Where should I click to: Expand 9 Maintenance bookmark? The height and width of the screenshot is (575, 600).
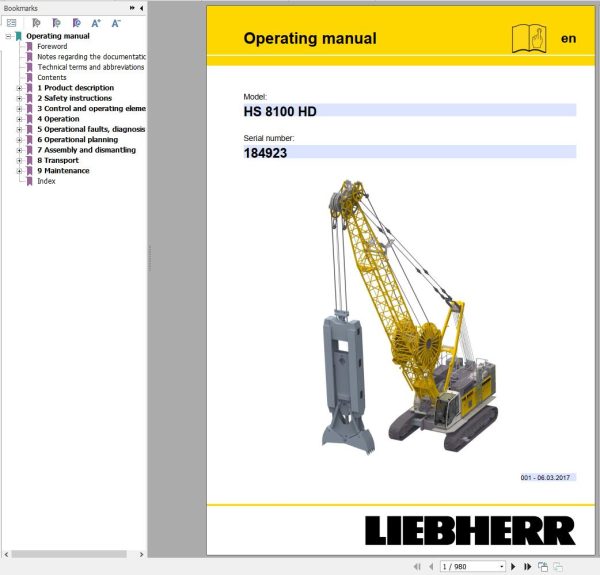(19, 171)
